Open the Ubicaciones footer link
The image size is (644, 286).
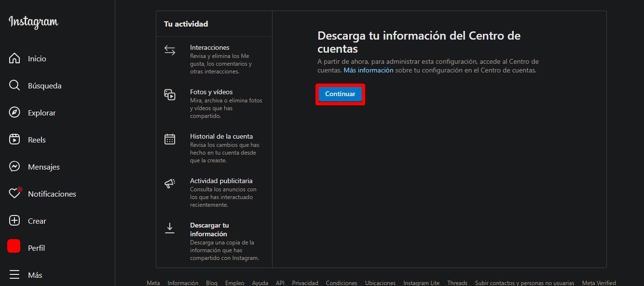380,283
